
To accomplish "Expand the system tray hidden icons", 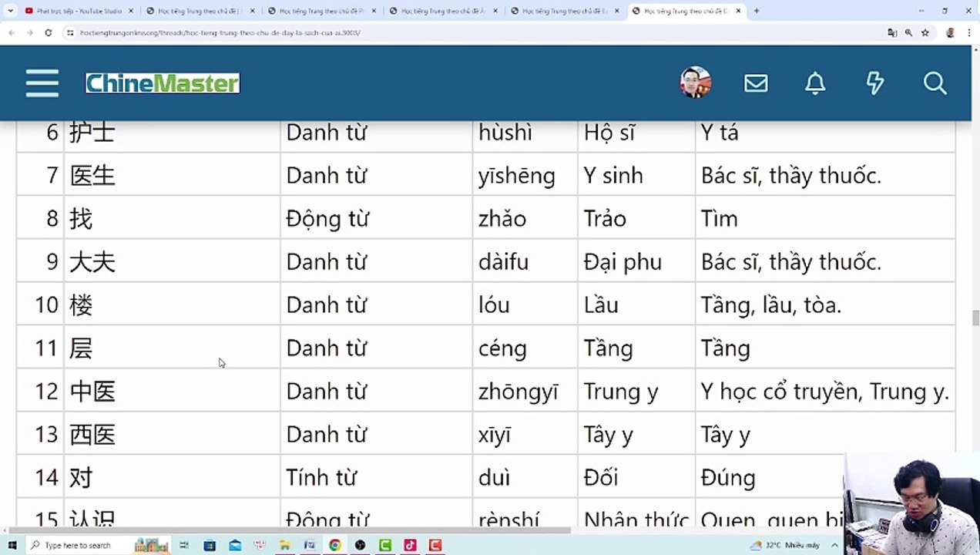I will 833,545.
